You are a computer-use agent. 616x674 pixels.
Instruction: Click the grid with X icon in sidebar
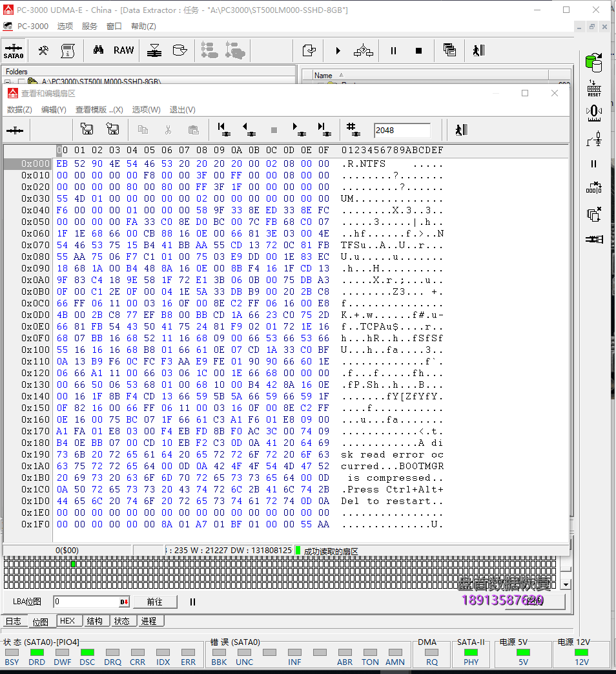point(594,188)
